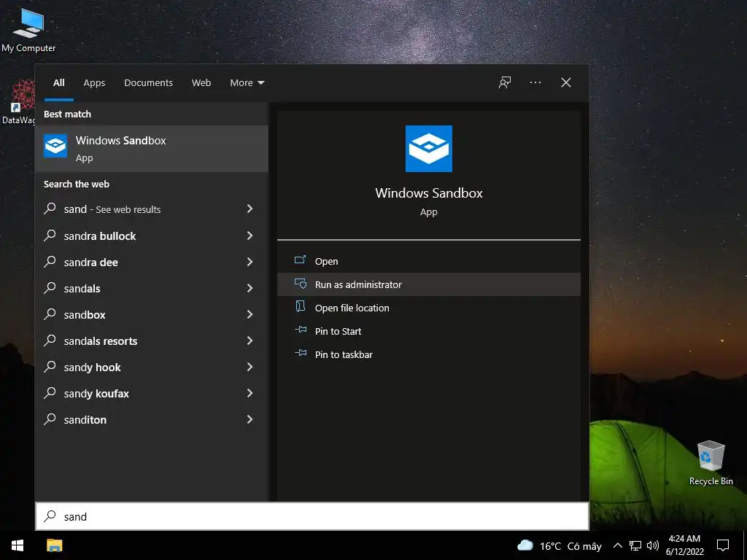
Task: Click the weather cloud icon in taskbar
Action: (x=525, y=545)
